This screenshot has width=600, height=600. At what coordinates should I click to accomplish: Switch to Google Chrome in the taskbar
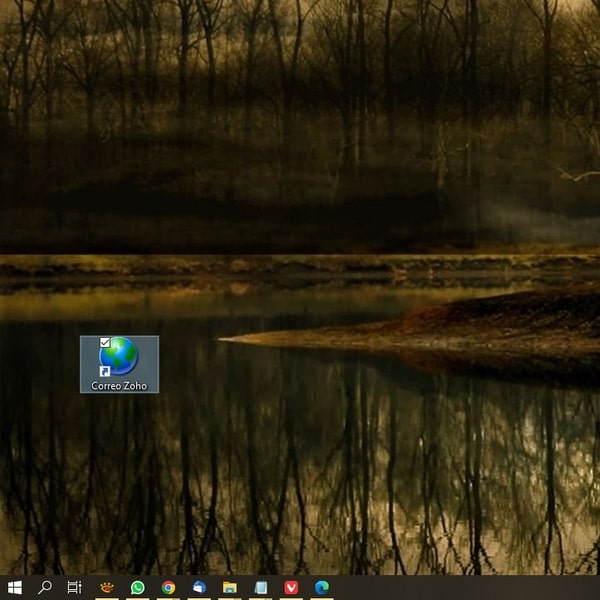168,587
